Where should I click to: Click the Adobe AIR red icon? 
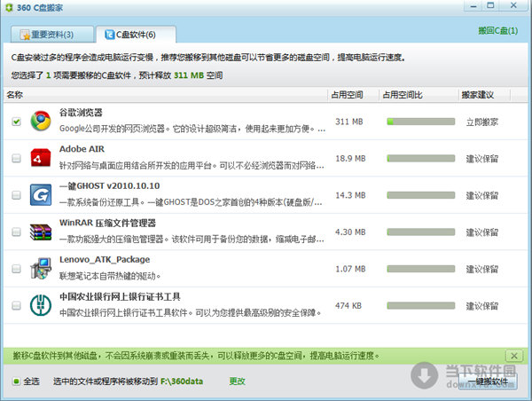click(x=41, y=158)
